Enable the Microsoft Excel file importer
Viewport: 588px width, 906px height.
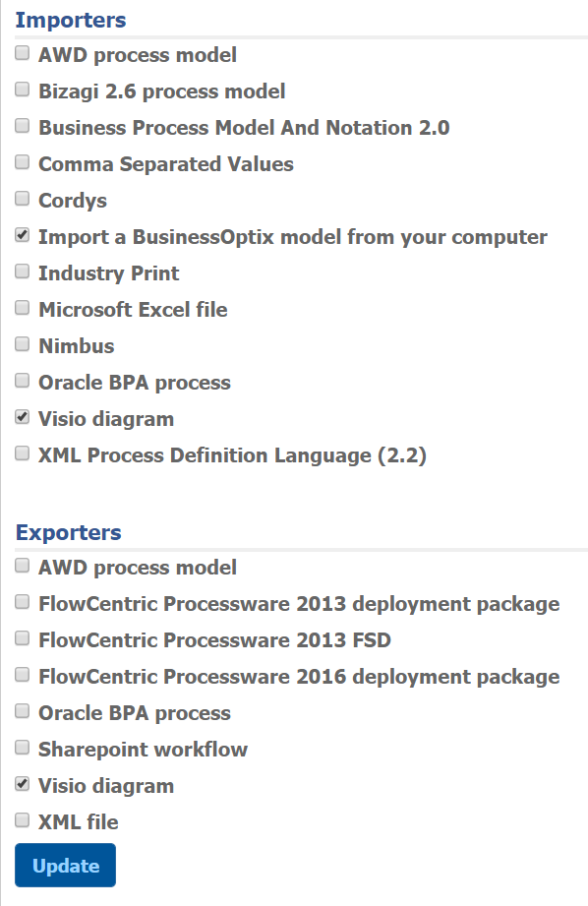22,308
